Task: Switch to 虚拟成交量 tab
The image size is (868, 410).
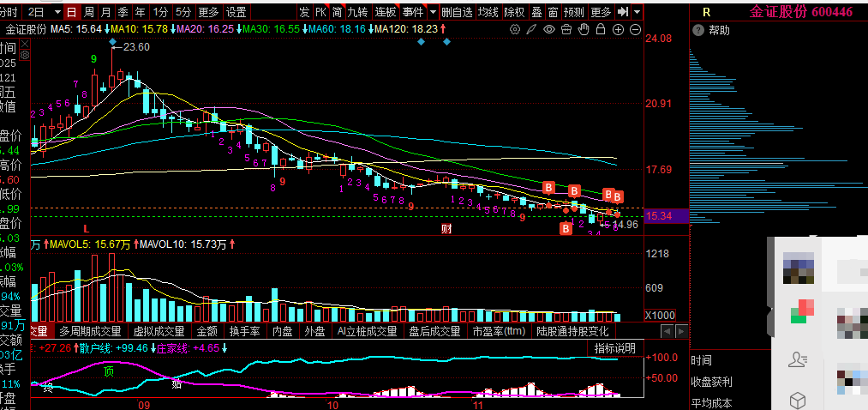Action: [x=159, y=331]
